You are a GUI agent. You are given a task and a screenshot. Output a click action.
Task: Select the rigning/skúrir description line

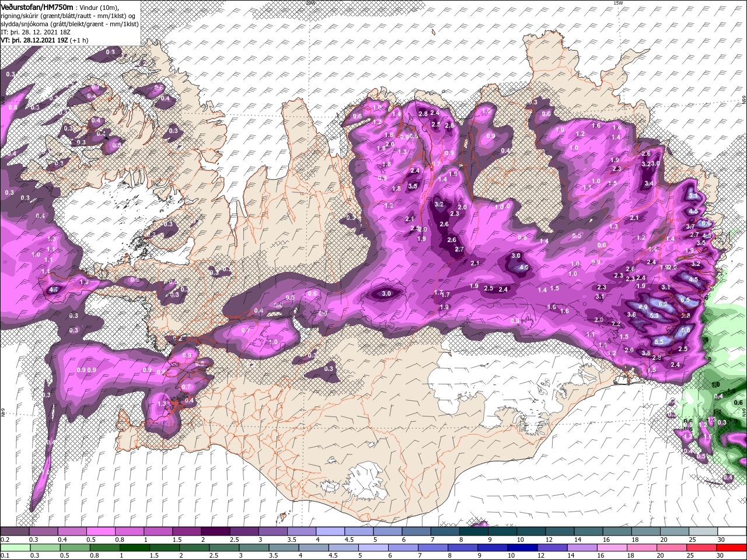pyautogui.click(x=69, y=15)
